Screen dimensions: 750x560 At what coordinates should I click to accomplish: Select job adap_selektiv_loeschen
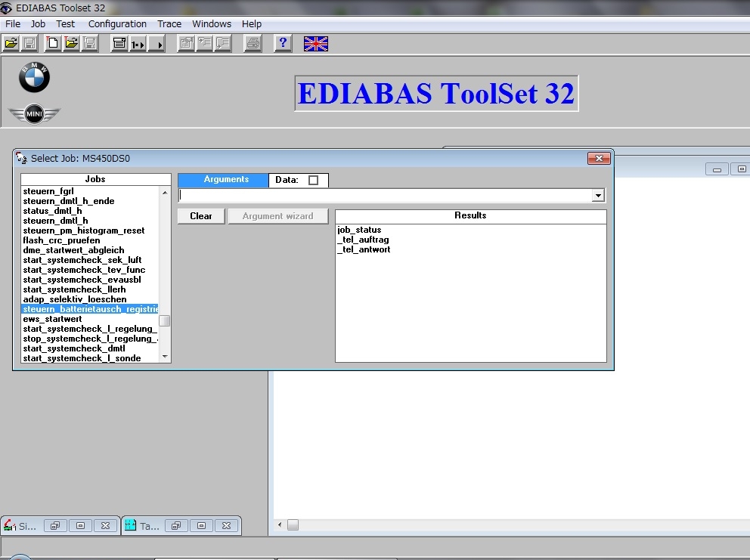(x=75, y=299)
